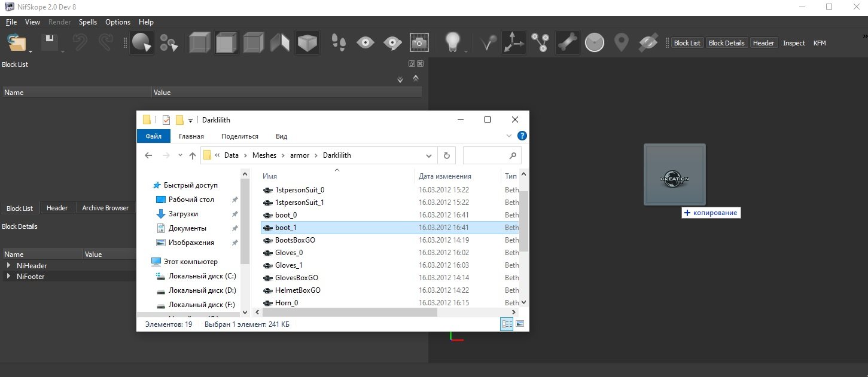Select the Gloves_0 file in list
This screenshot has width=868, height=377.
289,253
